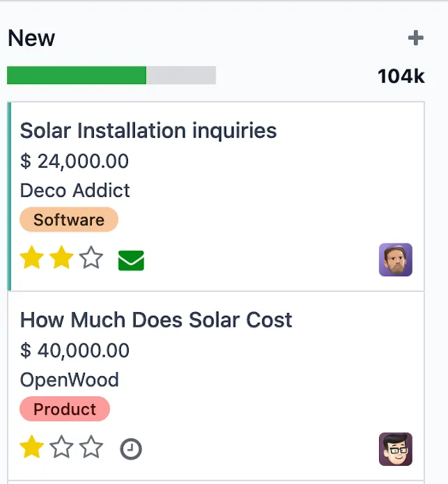The width and height of the screenshot is (448, 484).
Task: Toggle first star on How Much Does Solar Cost
Action: (x=31, y=446)
